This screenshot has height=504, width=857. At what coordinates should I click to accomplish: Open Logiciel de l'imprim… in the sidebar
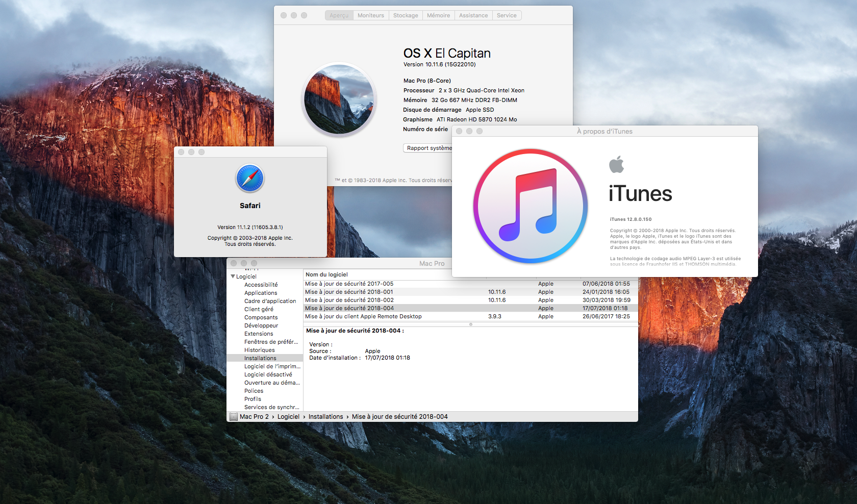[x=272, y=366]
